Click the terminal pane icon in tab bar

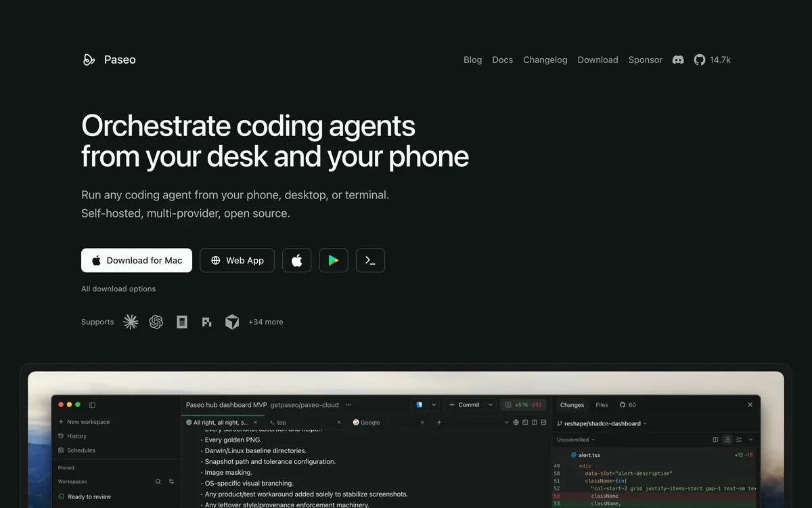pyautogui.click(x=525, y=422)
